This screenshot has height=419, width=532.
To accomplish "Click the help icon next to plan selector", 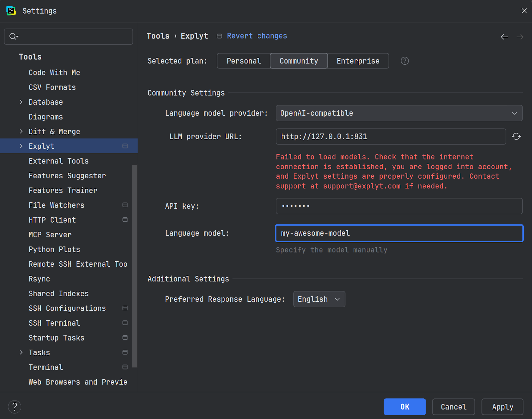I will (x=405, y=61).
